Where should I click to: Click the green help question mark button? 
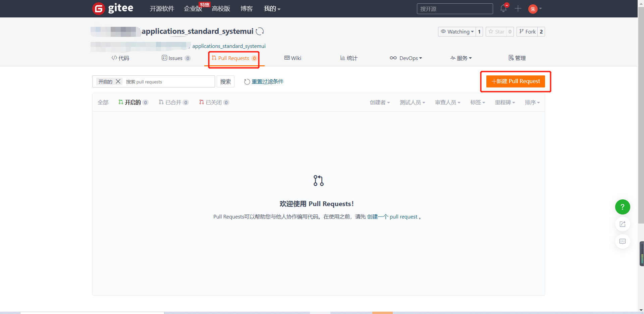tap(622, 207)
